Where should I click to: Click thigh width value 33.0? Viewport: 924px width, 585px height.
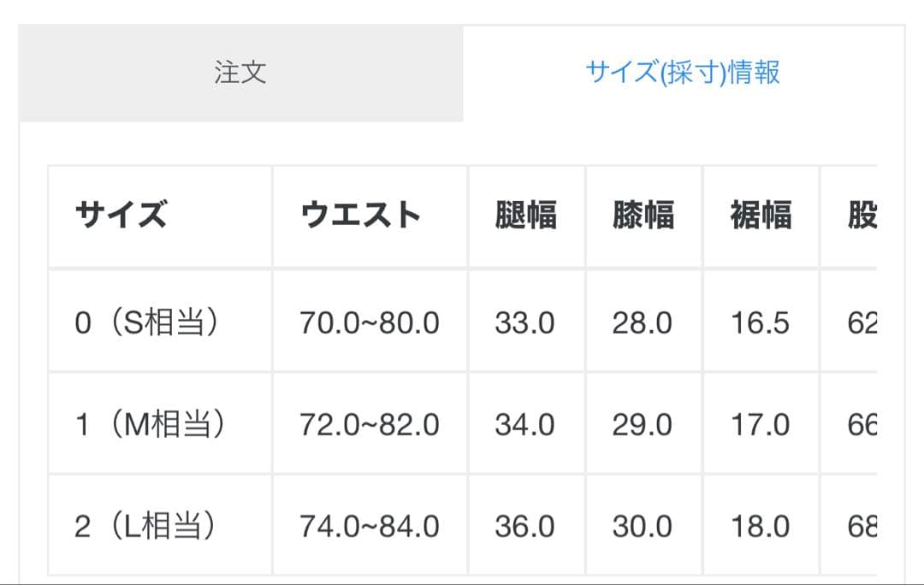tap(524, 323)
